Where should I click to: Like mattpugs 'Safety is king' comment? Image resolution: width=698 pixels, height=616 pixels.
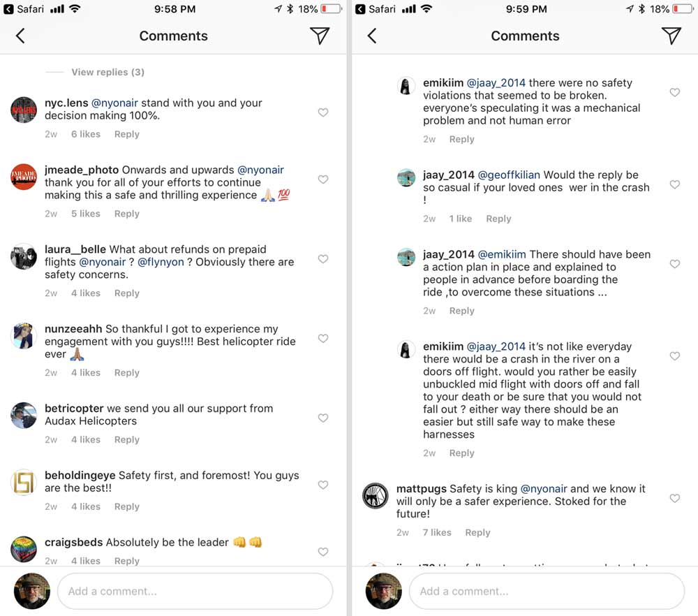pyautogui.click(x=674, y=499)
